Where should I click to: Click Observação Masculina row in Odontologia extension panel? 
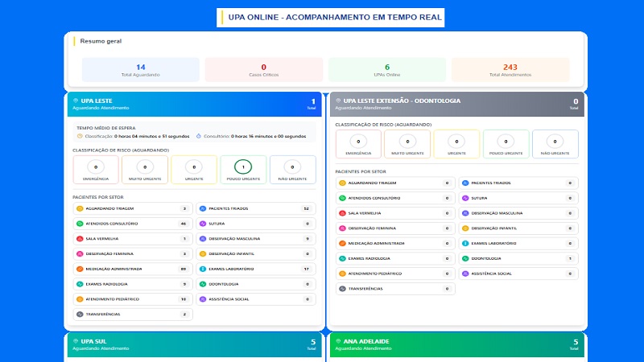coord(518,213)
